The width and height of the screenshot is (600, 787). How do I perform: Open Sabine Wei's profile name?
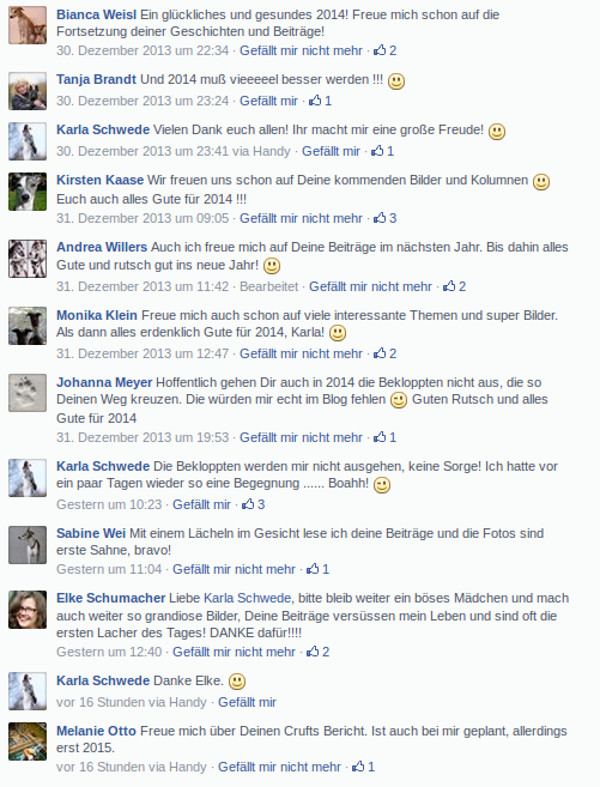(x=91, y=533)
